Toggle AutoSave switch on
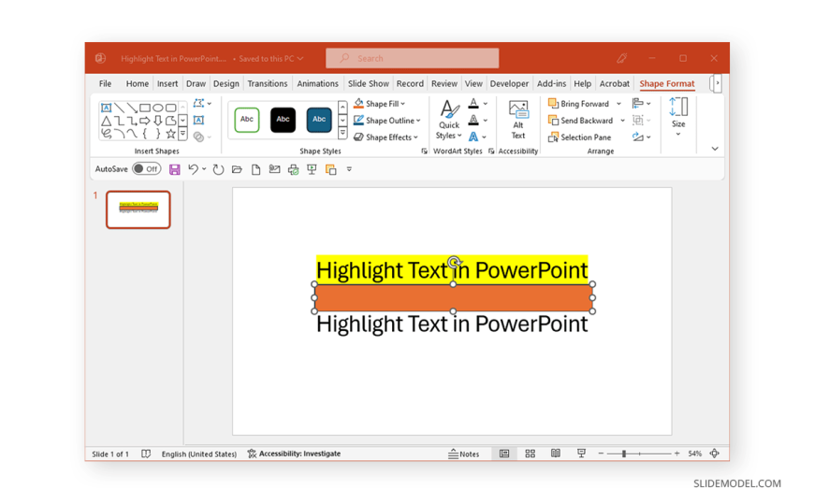This screenshot has height=504, width=814. tap(146, 169)
